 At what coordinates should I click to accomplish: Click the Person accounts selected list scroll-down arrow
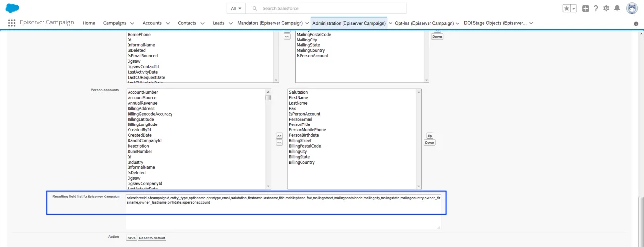(x=419, y=186)
